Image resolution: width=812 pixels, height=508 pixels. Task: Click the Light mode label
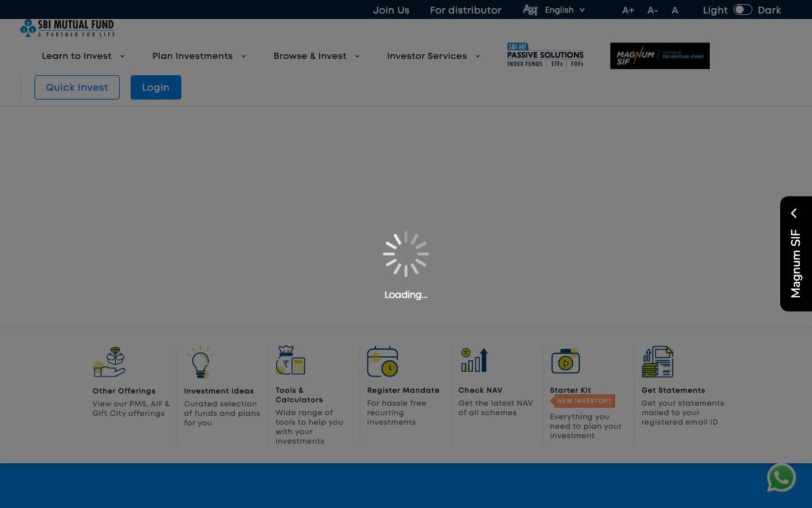[x=715, y=10]
